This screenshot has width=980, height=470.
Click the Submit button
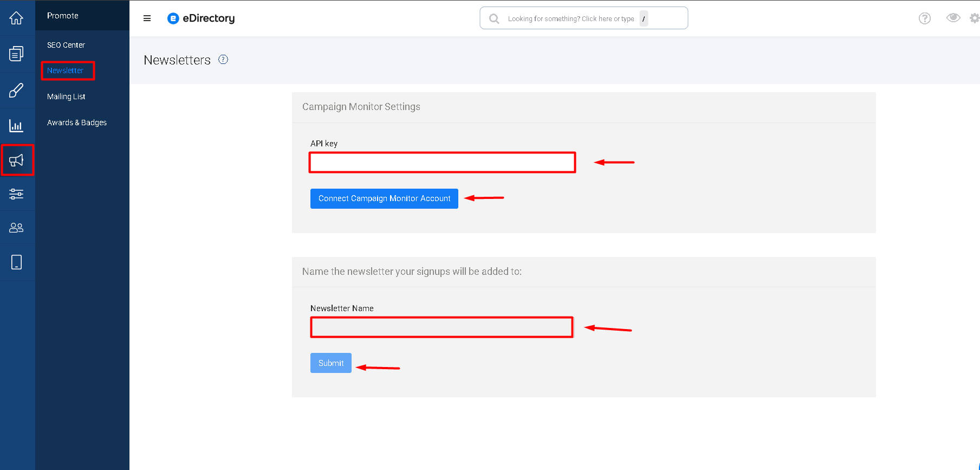331,363
